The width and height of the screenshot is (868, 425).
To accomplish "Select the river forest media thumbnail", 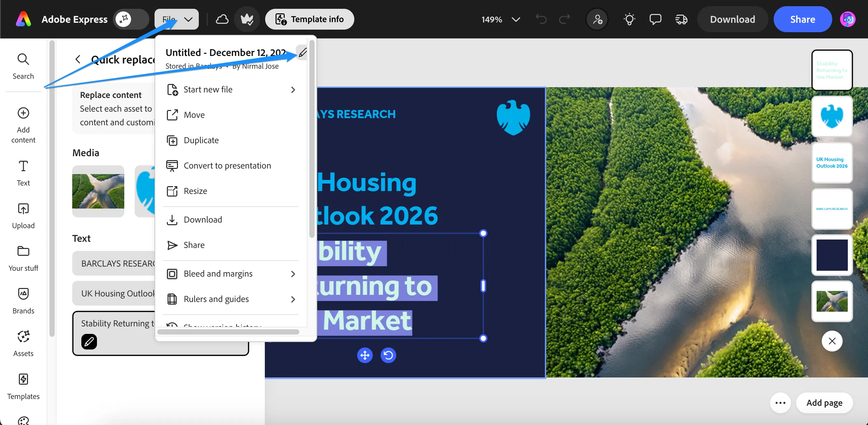I will (98, 191).
